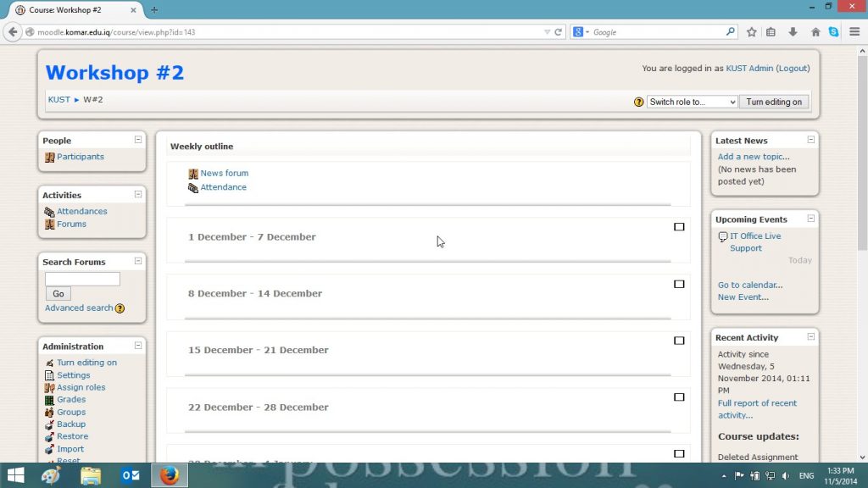Image resolution: width=868 pixels, height=488 pixels.
Task: Open the Windows Start button
Action: click(15, 475)
